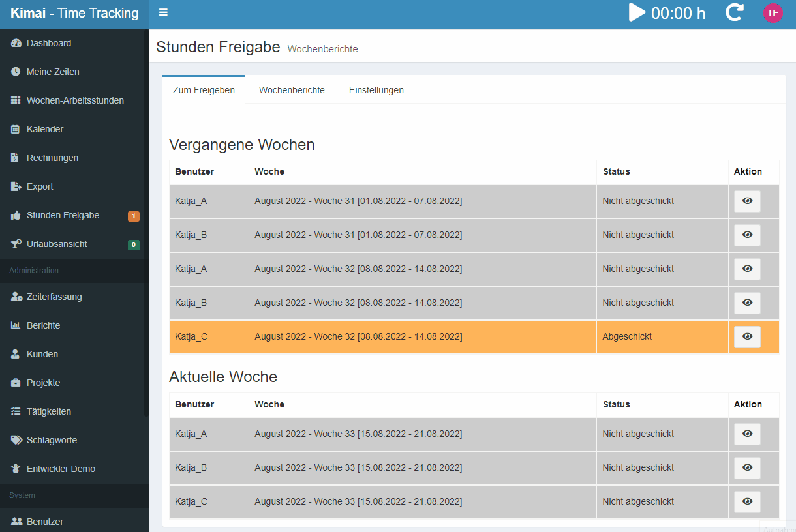Viewport: 796px width, 532px height.
Task: Open Dashboard from the sidebar
Action: pos(49,43)
